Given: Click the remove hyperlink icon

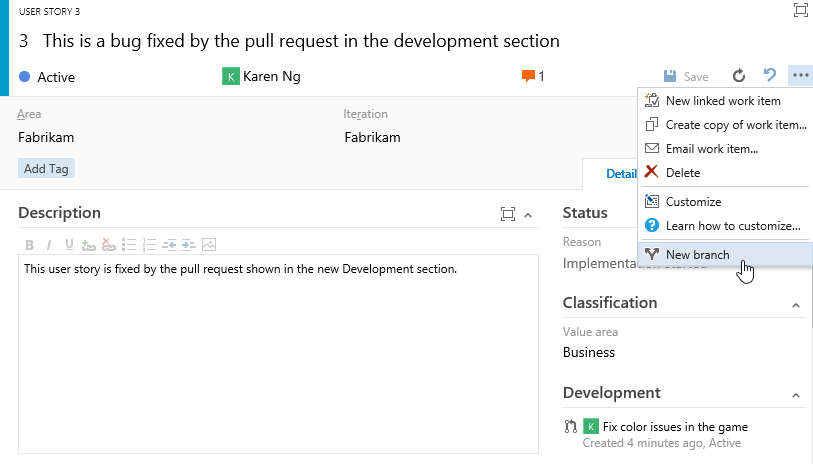Looking at the screenshot, I should tap(108, 245).
